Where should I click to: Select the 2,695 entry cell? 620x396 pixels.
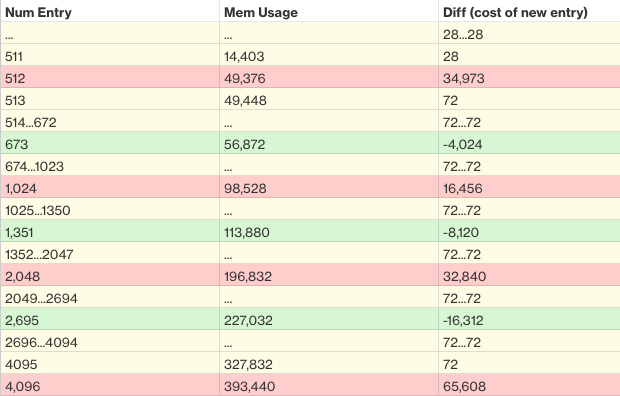point(110,319)
